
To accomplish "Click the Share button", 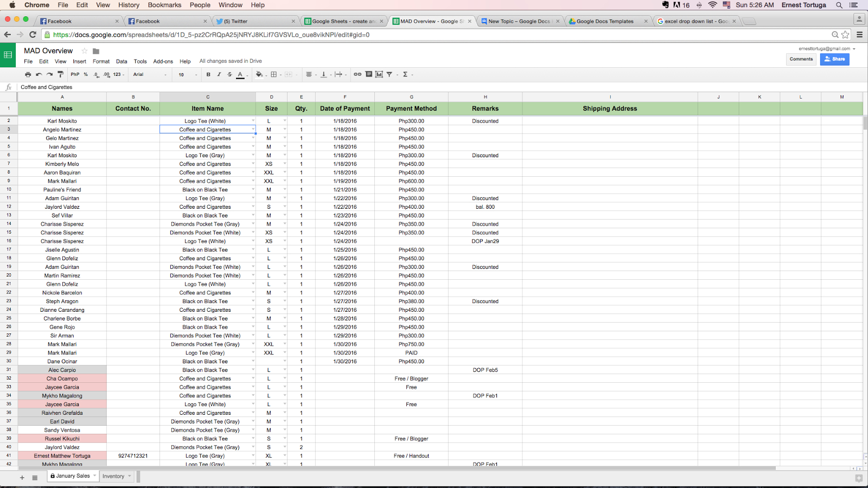I will (x=834, y=59).
